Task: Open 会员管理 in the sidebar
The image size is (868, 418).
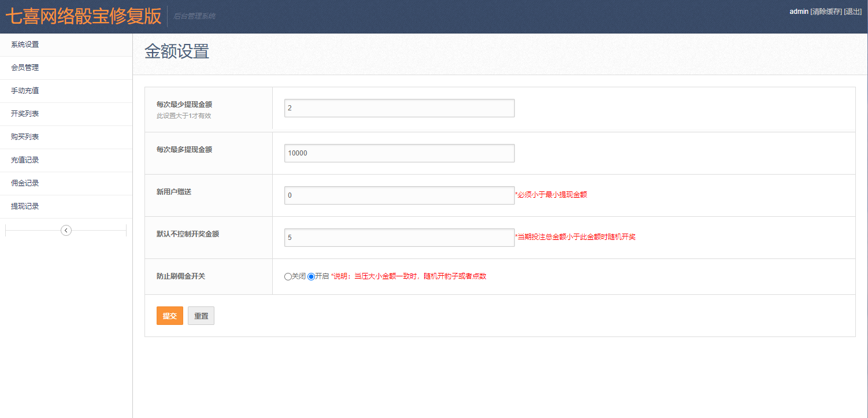Action: click(25, 68)
